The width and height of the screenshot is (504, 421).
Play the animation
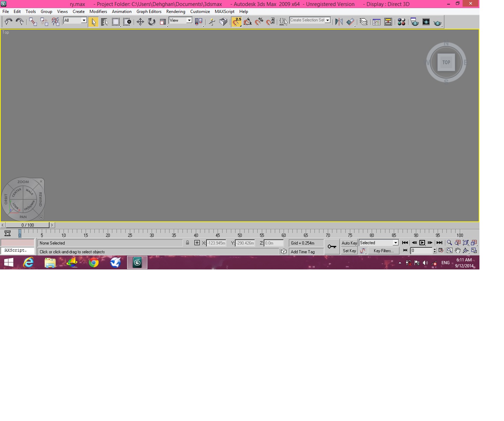pos(422,243)
